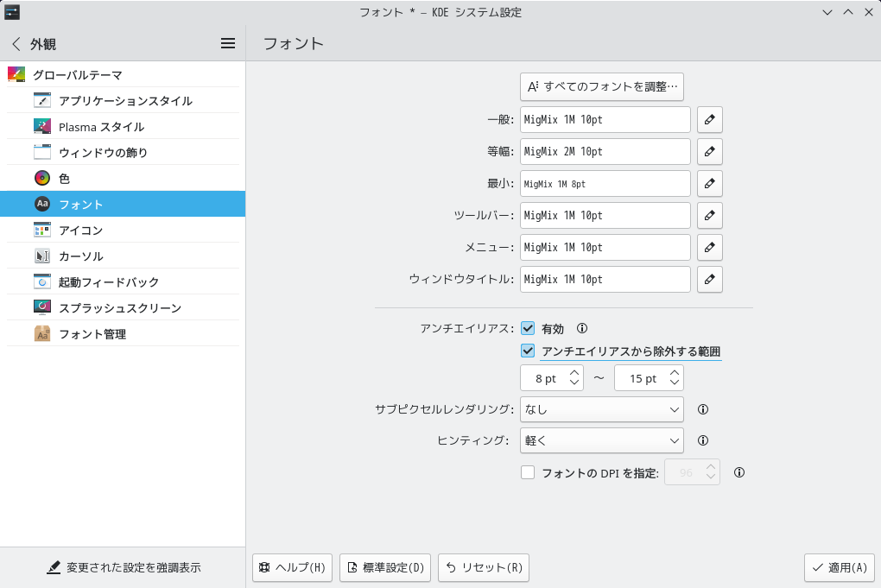Click the edit pencil icon for 等幅 font
The image size is (881, 588).
click(x=709, y=152)
